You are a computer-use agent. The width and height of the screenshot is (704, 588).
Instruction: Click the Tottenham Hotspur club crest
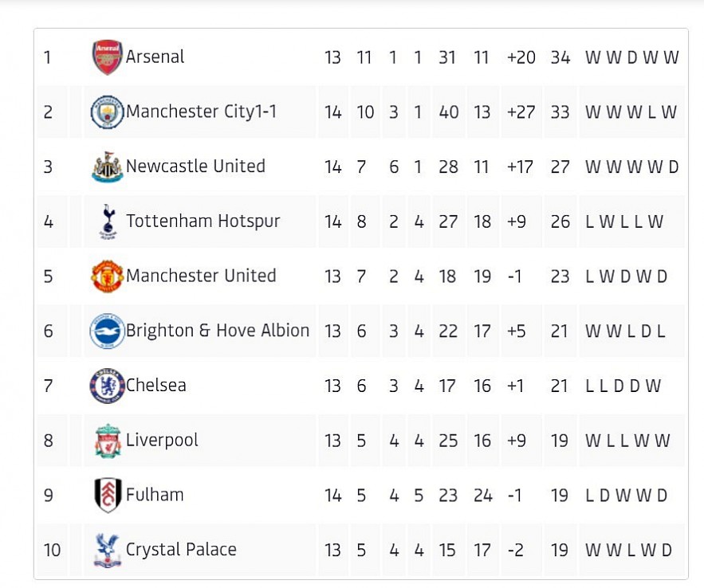tap(107, 221)
